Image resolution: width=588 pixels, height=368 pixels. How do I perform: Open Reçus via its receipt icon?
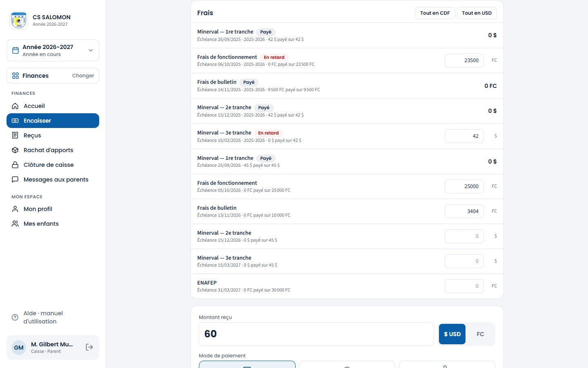tap(15, 135)
